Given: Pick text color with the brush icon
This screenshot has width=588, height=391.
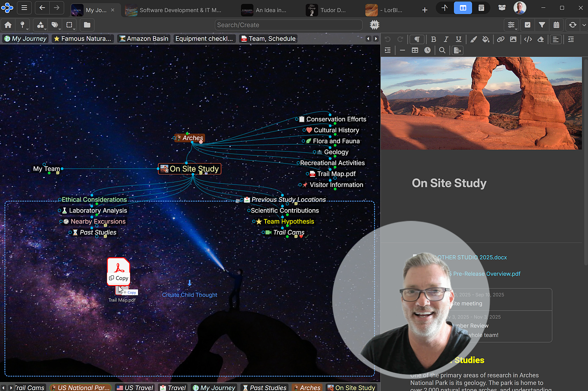Looking at the screenshot, I should coord(473,39).
